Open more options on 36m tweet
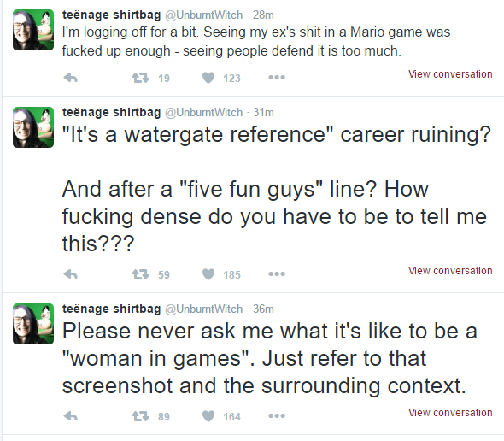504x441 pixels. [277, 416]
